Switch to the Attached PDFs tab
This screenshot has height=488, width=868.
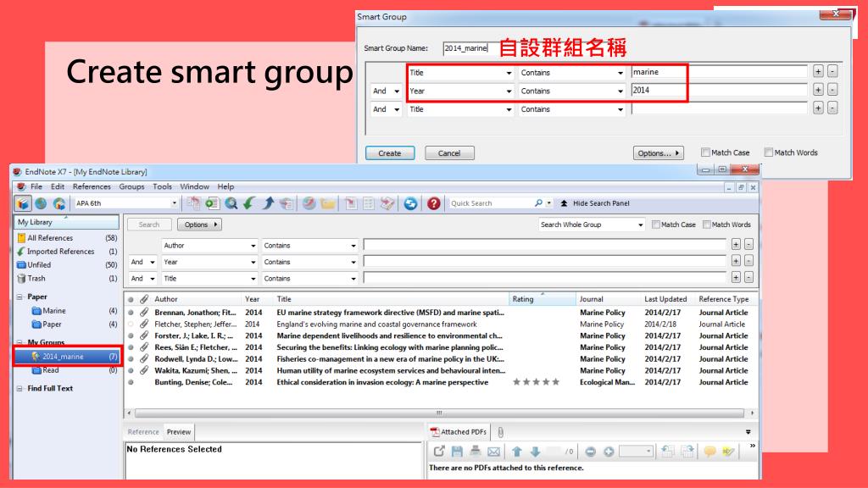point(459,432)
